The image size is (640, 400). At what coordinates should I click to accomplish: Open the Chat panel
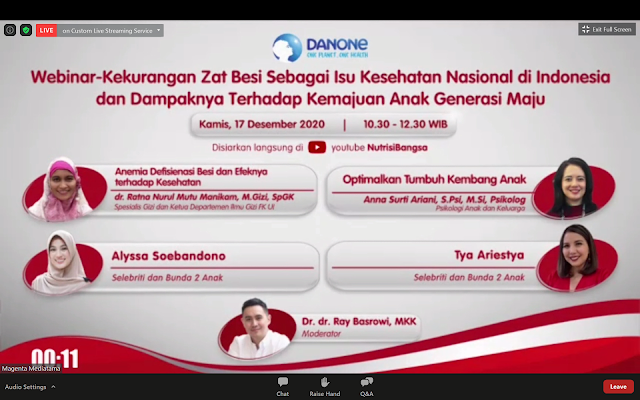(x=282, y=387)
